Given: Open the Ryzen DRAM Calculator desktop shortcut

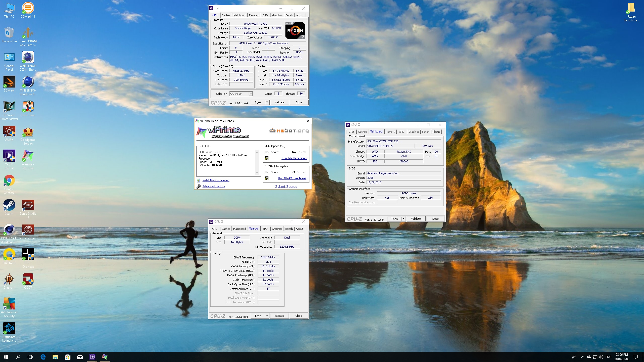Looking at the screenshot, I should pyautogui.click(x=28, y=37).
